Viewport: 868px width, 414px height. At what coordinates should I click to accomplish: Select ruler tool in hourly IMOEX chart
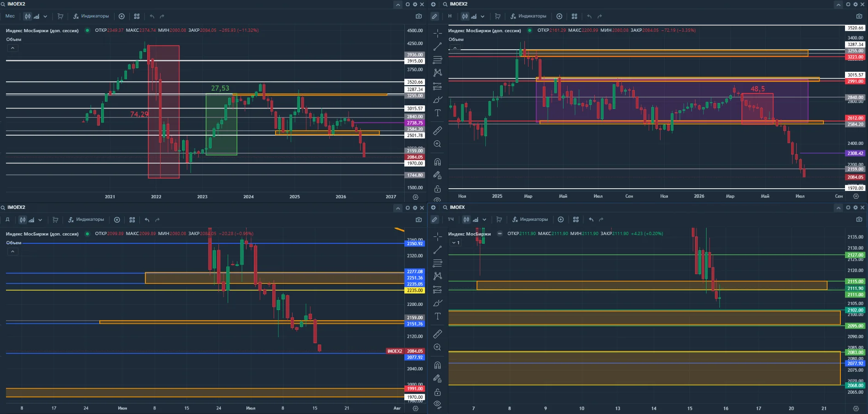pyautogui.click(x=437, y=334)
